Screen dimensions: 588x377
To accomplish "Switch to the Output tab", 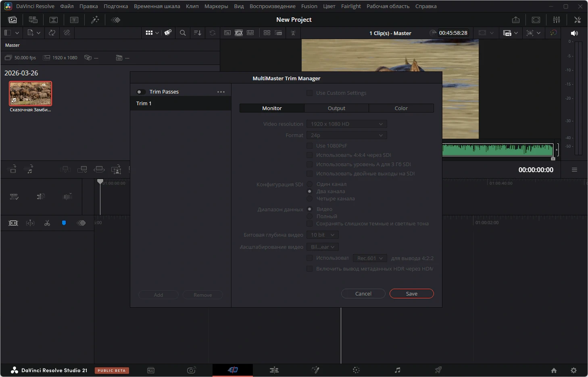I will pyautogui.click(x=336, y=108).
